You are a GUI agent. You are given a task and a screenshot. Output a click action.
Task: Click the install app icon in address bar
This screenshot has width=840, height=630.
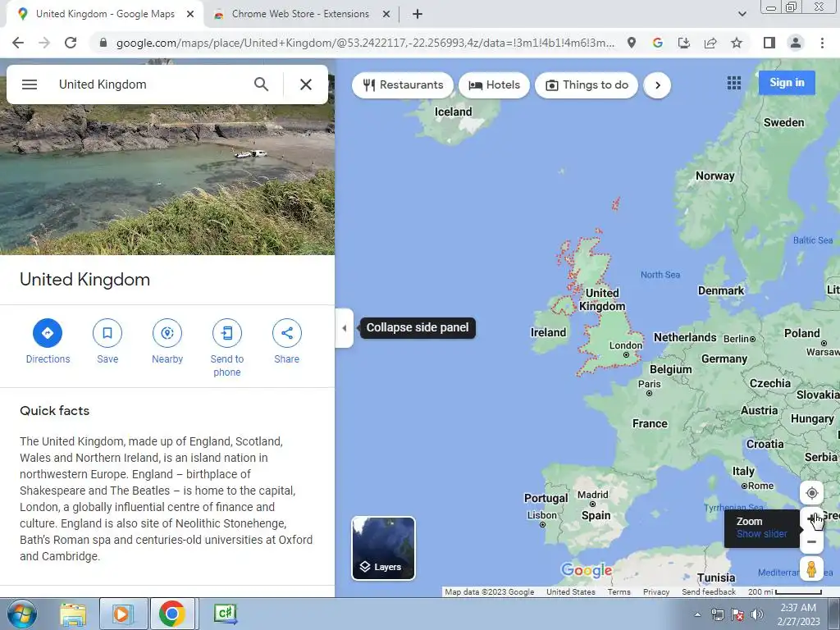click(x=684, y=43)
